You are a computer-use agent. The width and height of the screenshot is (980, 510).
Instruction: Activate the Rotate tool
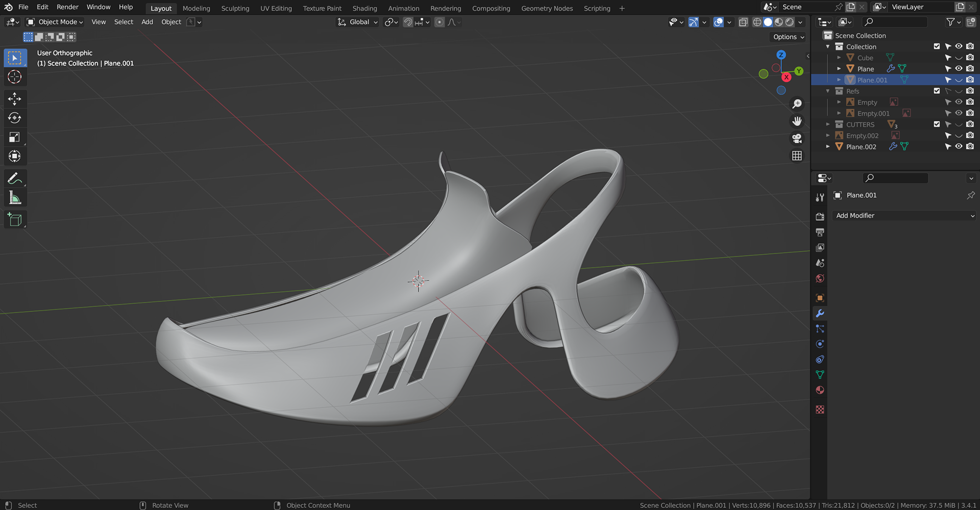click(x=15, y=118)
